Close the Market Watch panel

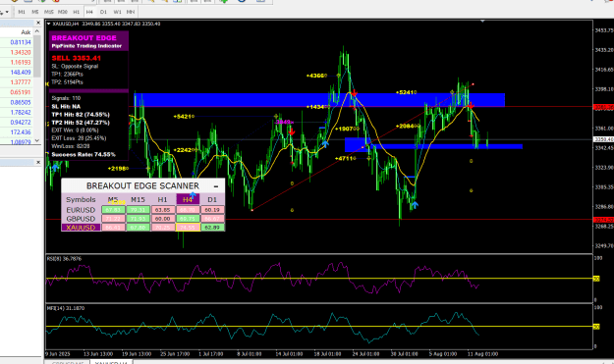tap(38, 23)
